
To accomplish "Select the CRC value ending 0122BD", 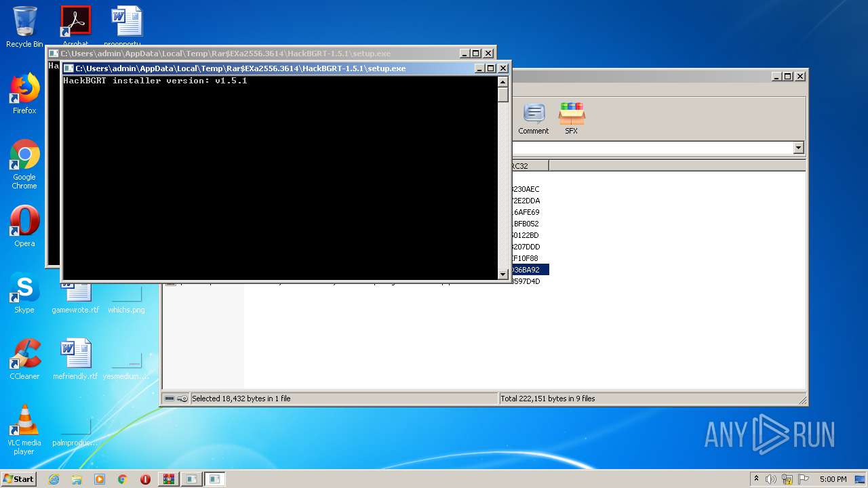I will [526, 235].
